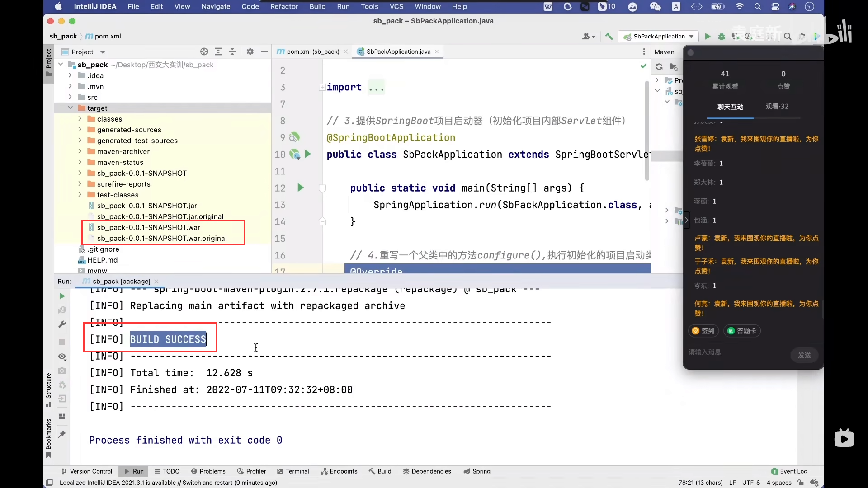Viewport: 868px width, 488px height.
Task: Click the Wi-Fi icon in the menu bar
Action: coord(740,6)
